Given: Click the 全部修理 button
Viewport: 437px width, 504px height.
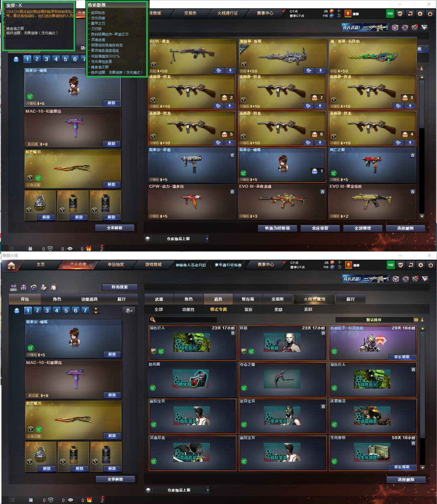Looking at the screenshot, I should point(363,228).
